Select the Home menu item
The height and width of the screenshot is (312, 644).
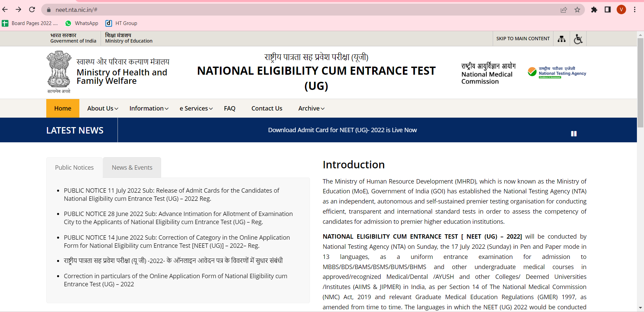coord(63,109)
